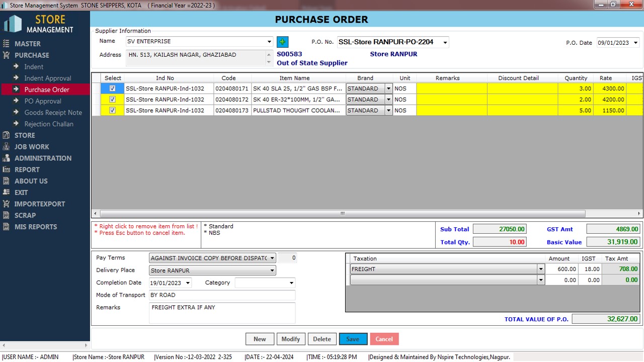This screenshot has height=362, width=644.
Task: Open the FREIGHT taxation dropdown
Action: pos(541,269)
